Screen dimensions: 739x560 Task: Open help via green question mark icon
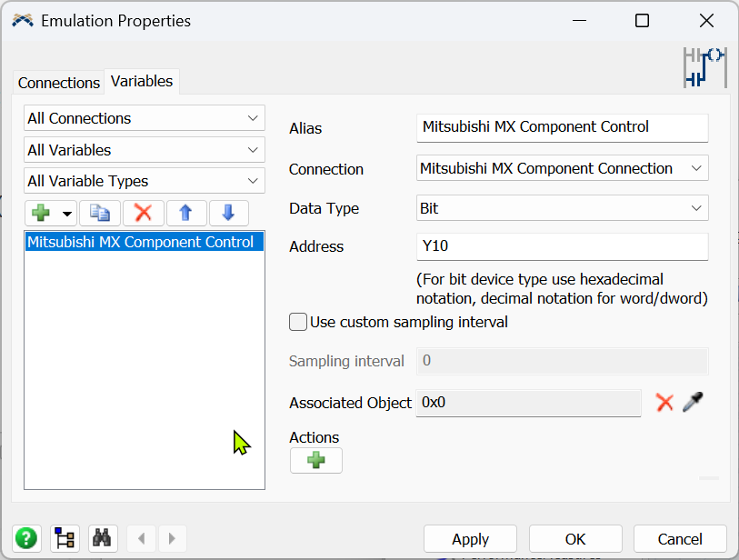coord(26,538)
